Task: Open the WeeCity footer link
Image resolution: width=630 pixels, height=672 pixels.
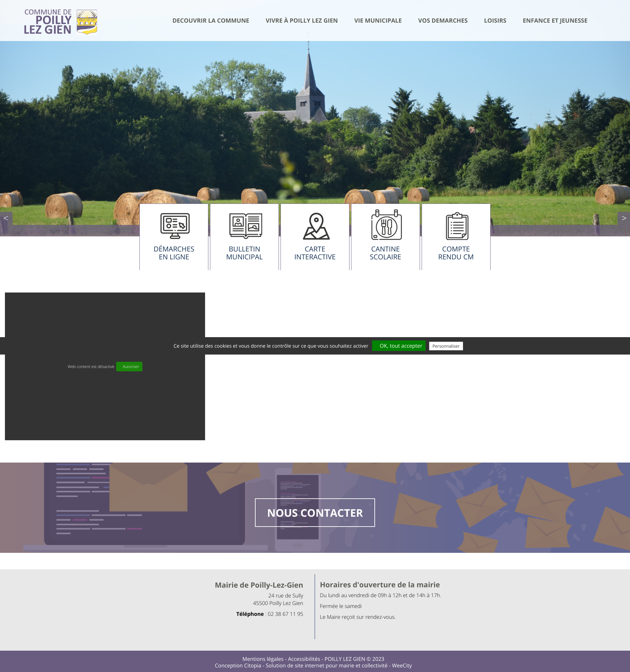Action: pyautogui.click(x=402, y=665)
